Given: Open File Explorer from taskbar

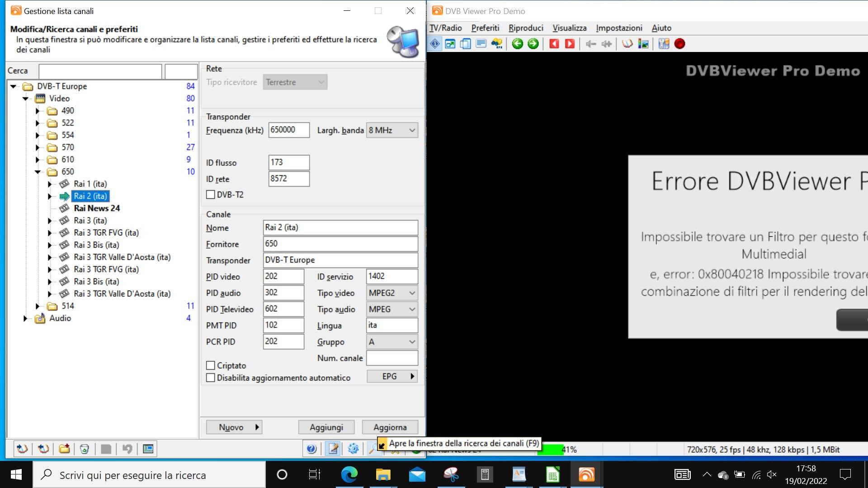Looking at the screenshot, I should pos(383,474).
